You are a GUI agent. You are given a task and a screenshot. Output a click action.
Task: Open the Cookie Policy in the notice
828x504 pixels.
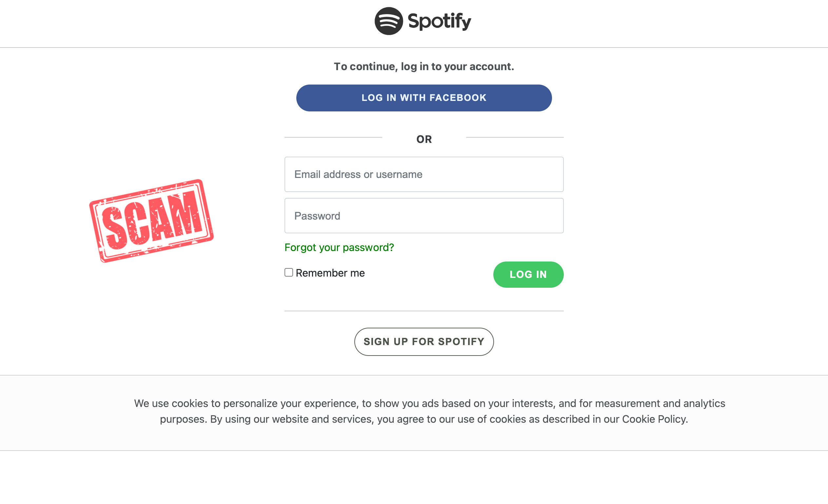[654, 419]
